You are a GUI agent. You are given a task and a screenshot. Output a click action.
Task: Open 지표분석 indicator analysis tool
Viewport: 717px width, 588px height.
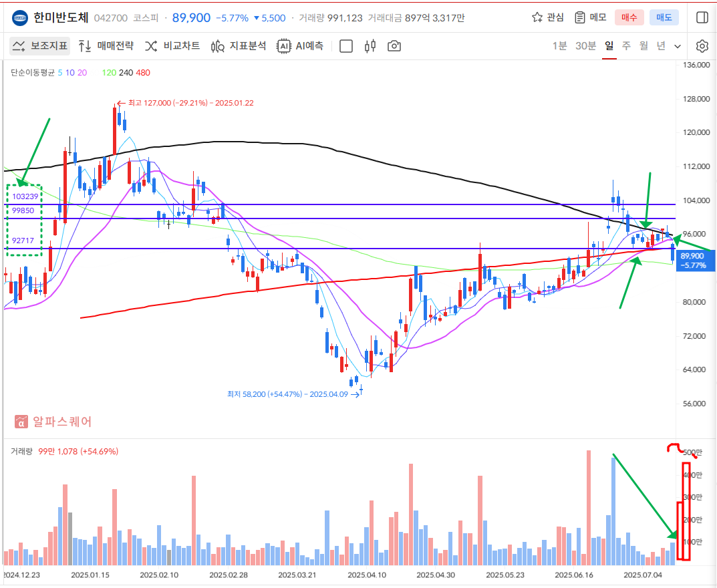239,45
